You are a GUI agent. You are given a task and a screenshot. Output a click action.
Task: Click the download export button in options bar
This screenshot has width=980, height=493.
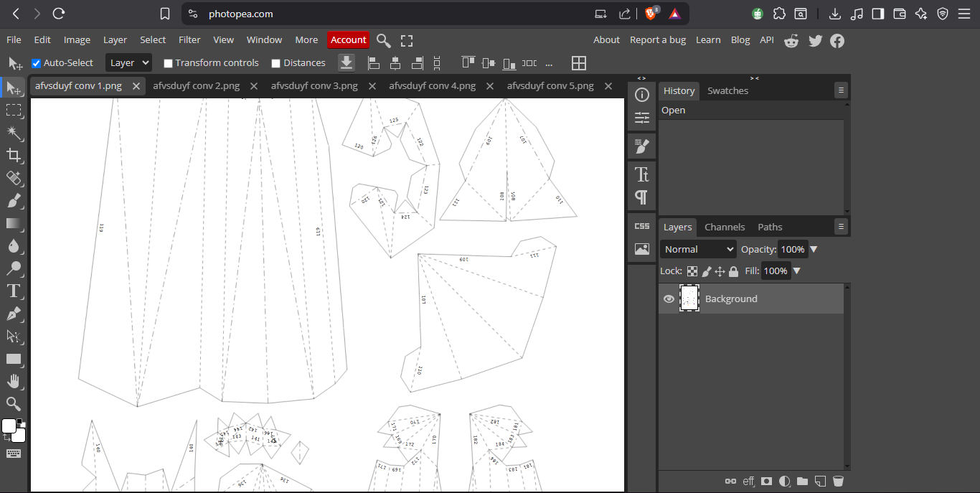(x=347, y=63)
